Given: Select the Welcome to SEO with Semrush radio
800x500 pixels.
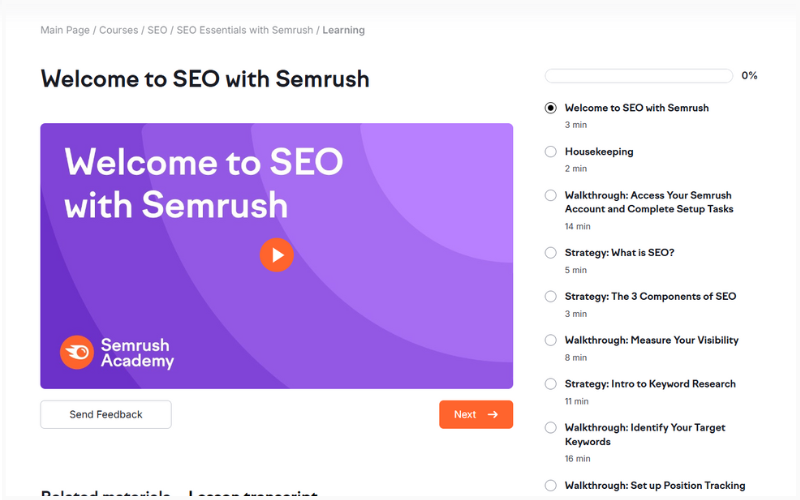Looking at the screenshot, I should (551, 108).
